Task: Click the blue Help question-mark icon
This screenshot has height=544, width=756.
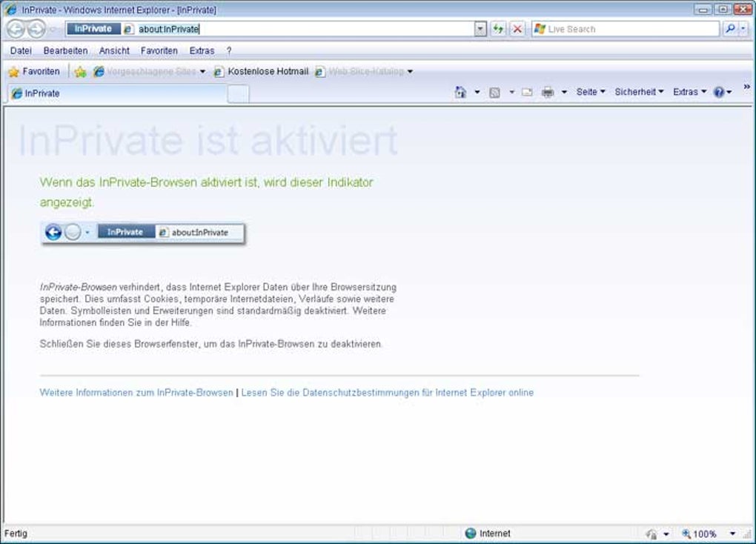Action: click(719, 92)
